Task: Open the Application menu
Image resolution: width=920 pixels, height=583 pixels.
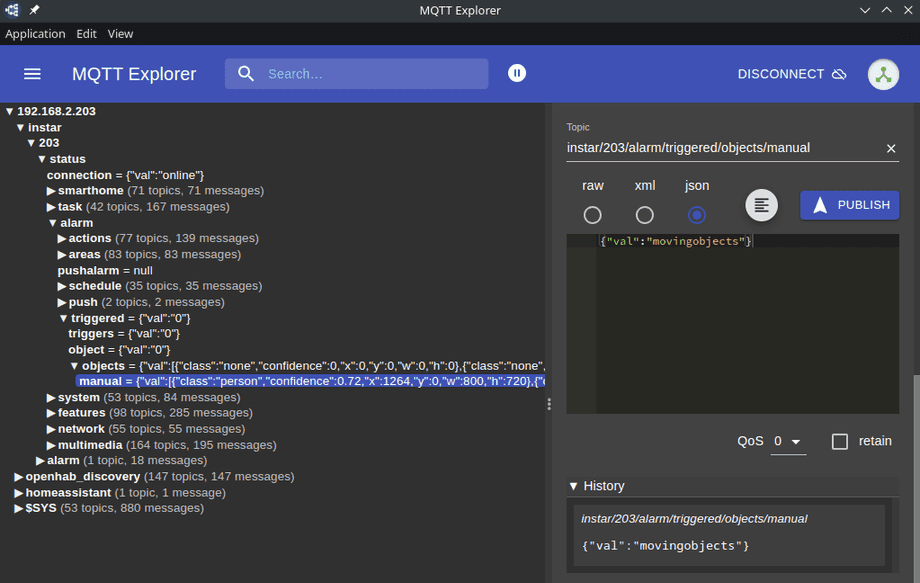Action: coord(35,33)
